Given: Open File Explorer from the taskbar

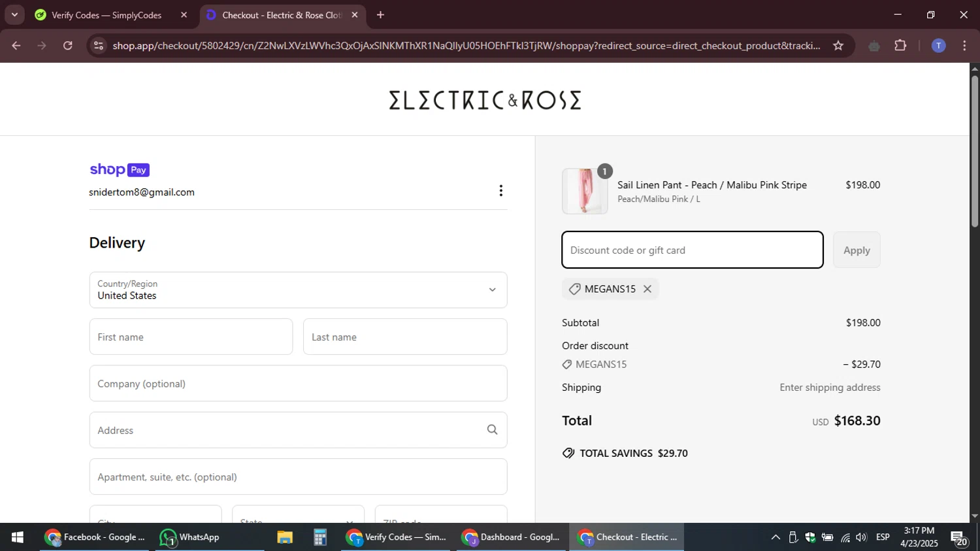Looking at the screenshot, I should (x=285, y=537).
